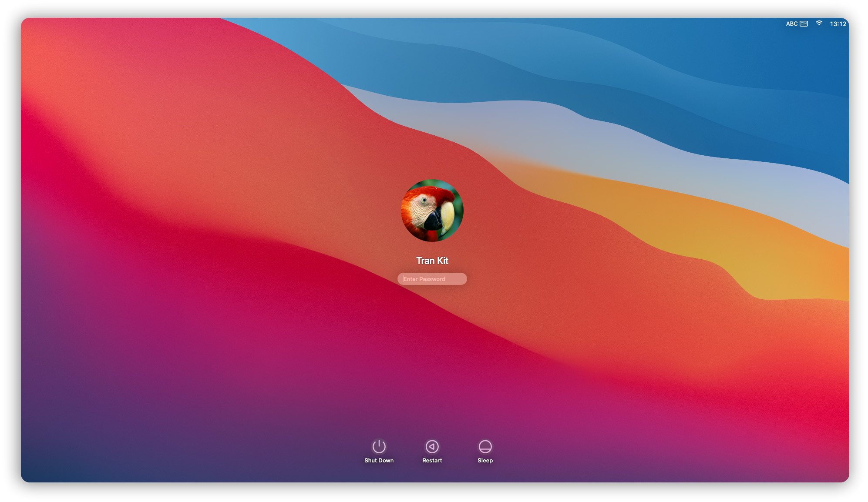Screen dimensions: 868x502
Task: Click the Sleep icon
Action: point(485,446)
